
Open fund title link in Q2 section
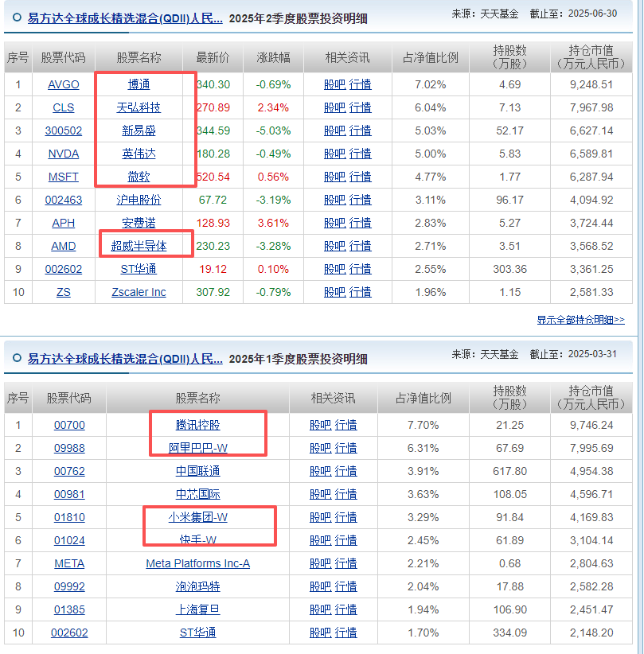pos(125,18)
